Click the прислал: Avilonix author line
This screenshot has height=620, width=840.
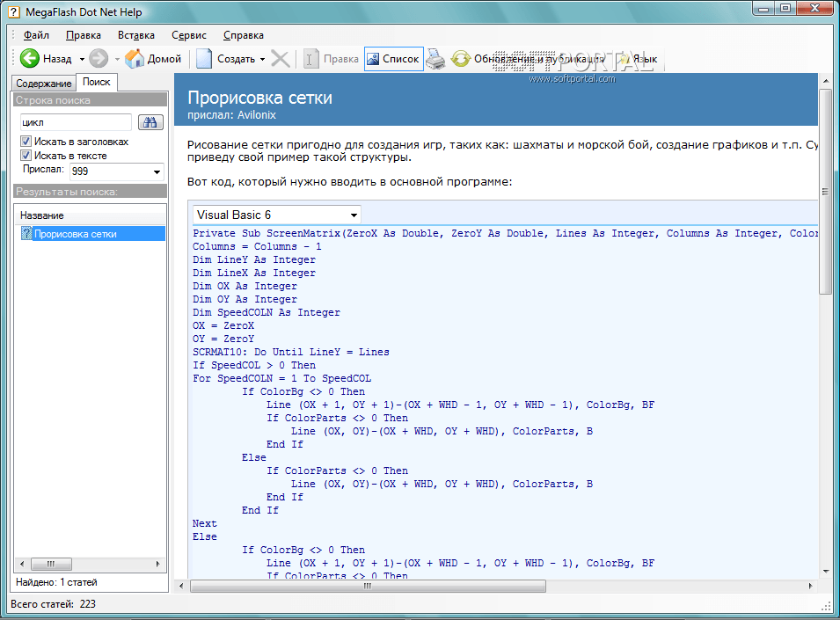tap(231, 115)
